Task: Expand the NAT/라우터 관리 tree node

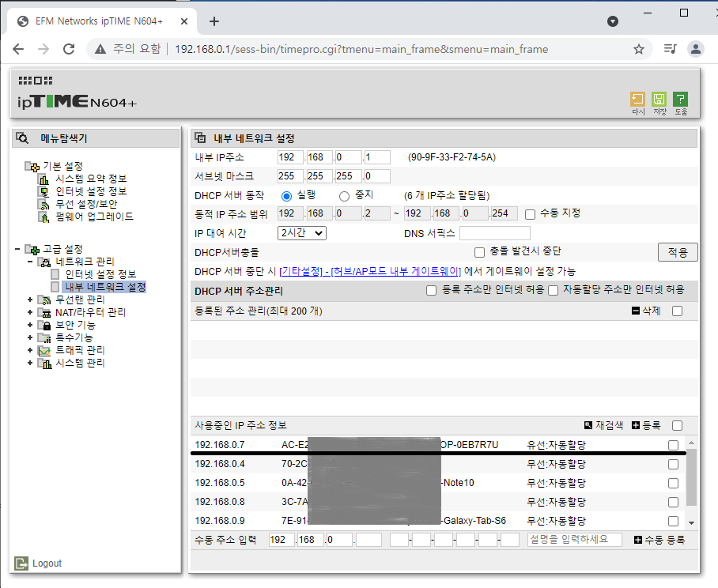Action: click(x=30, y=312)
